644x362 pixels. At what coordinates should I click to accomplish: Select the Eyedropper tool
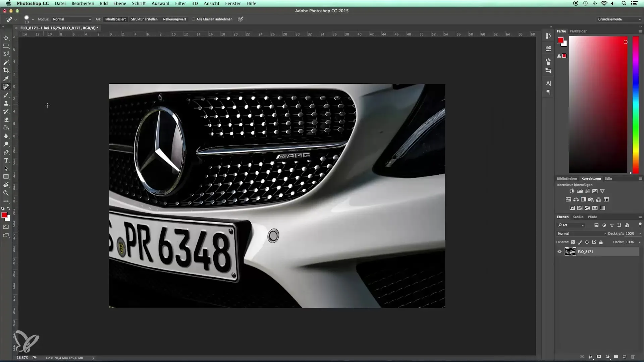click(x=6, y=79)
